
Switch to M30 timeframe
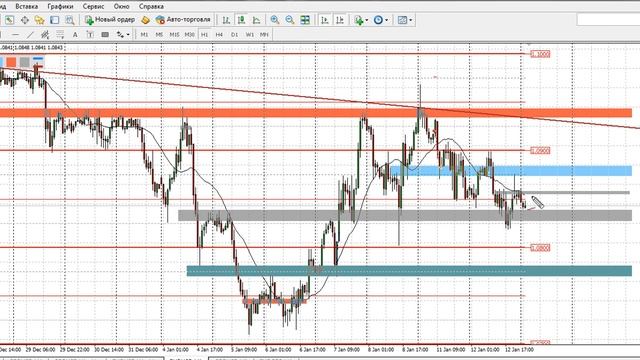click(189, 35)
